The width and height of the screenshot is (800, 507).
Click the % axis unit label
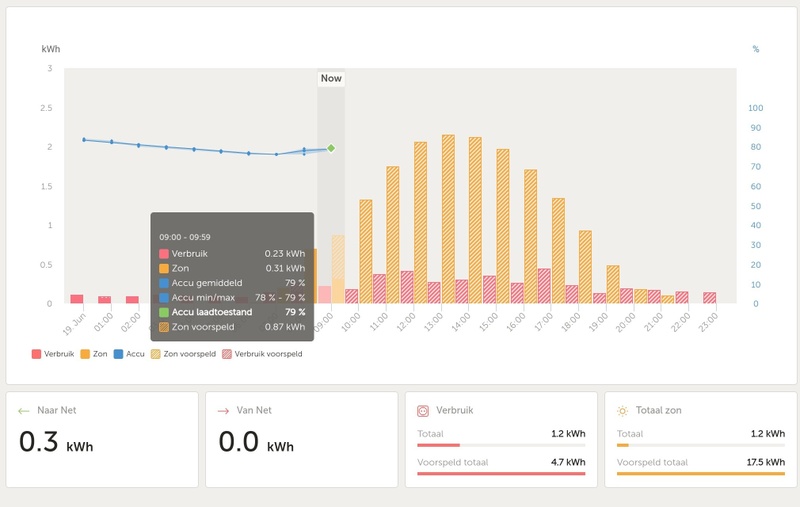(756, 49)
